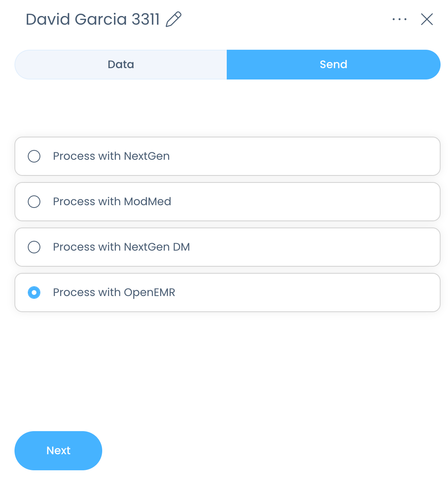Image resolution: width=448 pixels, height=484 pixels.
Task: Open the three-dot more options menu
Action: point(399,19)
